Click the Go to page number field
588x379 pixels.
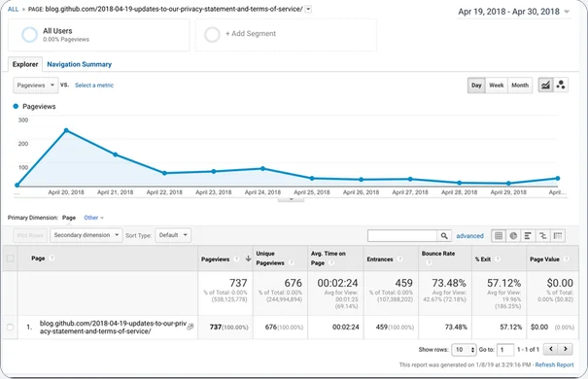(505, 350)
